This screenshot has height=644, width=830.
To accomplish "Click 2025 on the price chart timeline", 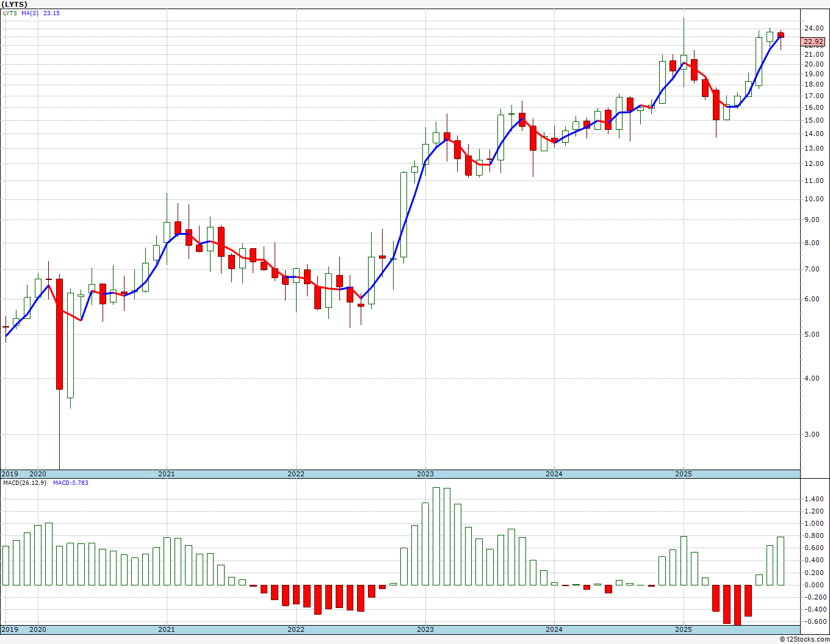I will point(683,474).
